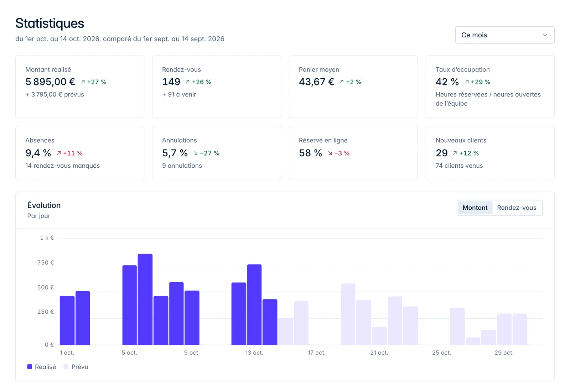Screen dimensions: 570x392
Task: Click the "17 oct." axis label
Action: (317, 352)
